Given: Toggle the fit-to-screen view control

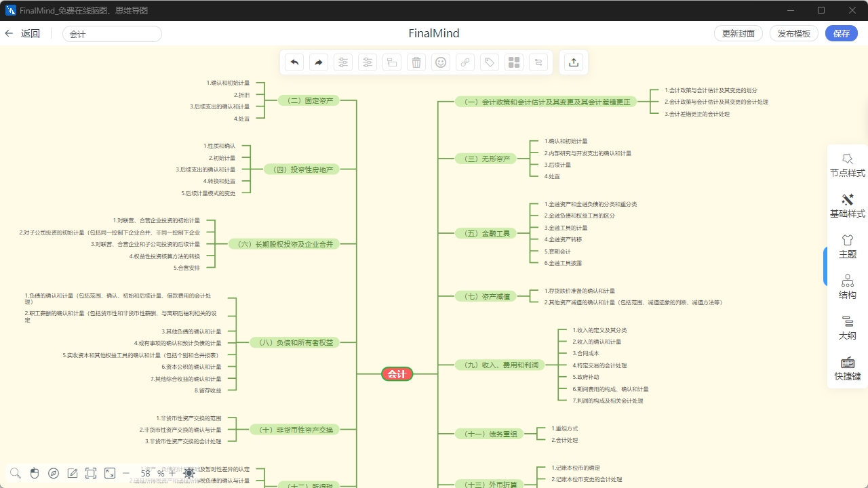Looking at the screenshot, I should [x=90, y=472].
